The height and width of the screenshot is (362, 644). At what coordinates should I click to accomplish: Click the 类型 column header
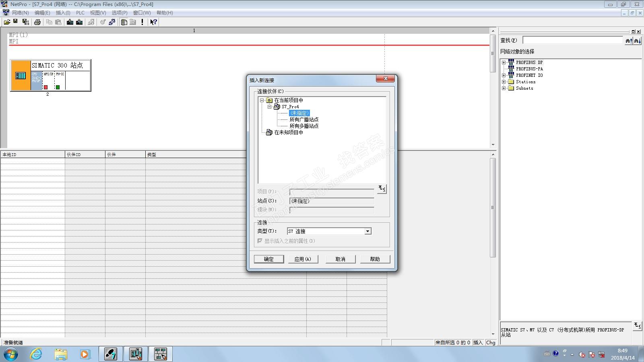tap(196, 154)
